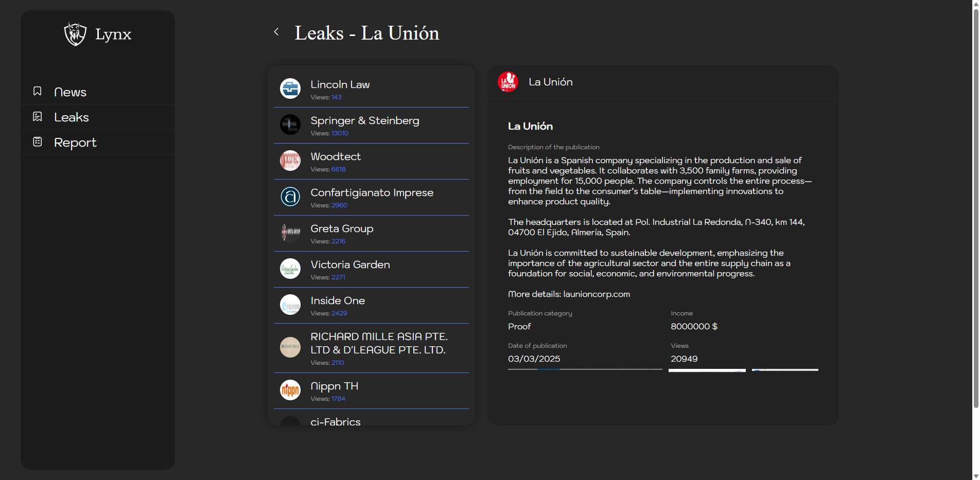Open RICHARD MILLE ASIA PTE. LTD entry

pos(378,343)
